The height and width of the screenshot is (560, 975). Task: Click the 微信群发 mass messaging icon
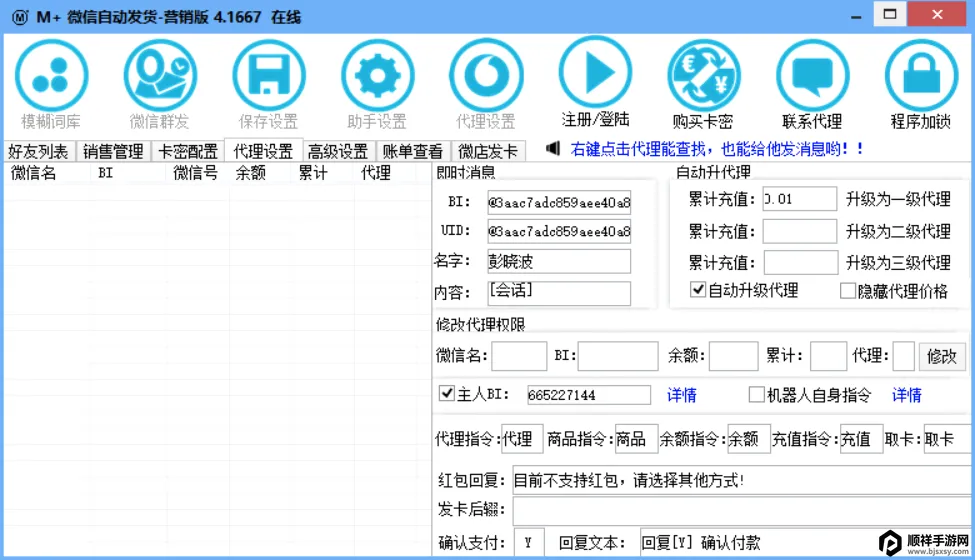click(x=160, y=75)
